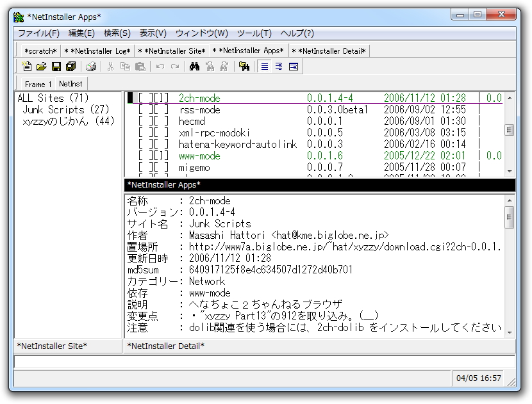Save the current buffer with the disk icon

(56, 66)
